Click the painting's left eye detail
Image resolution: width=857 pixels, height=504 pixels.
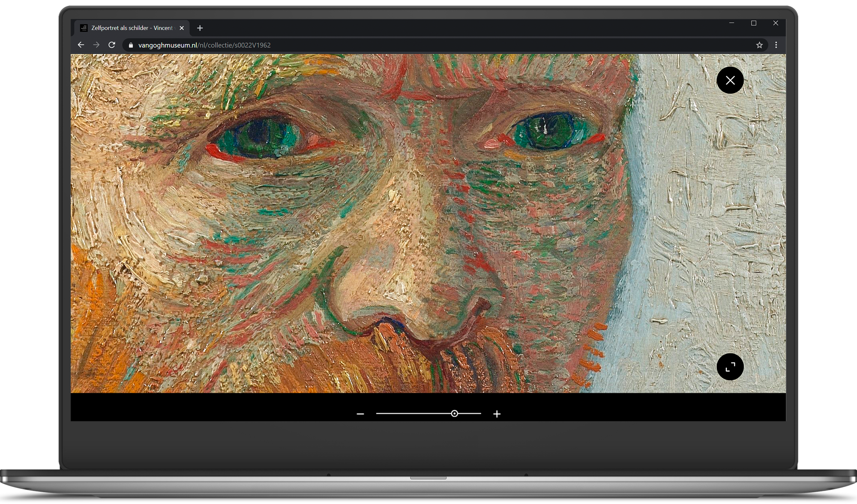[257, 137]
